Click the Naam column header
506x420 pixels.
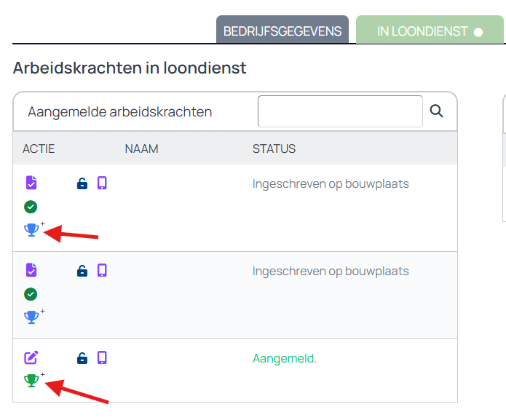click(x=141, y=149)
